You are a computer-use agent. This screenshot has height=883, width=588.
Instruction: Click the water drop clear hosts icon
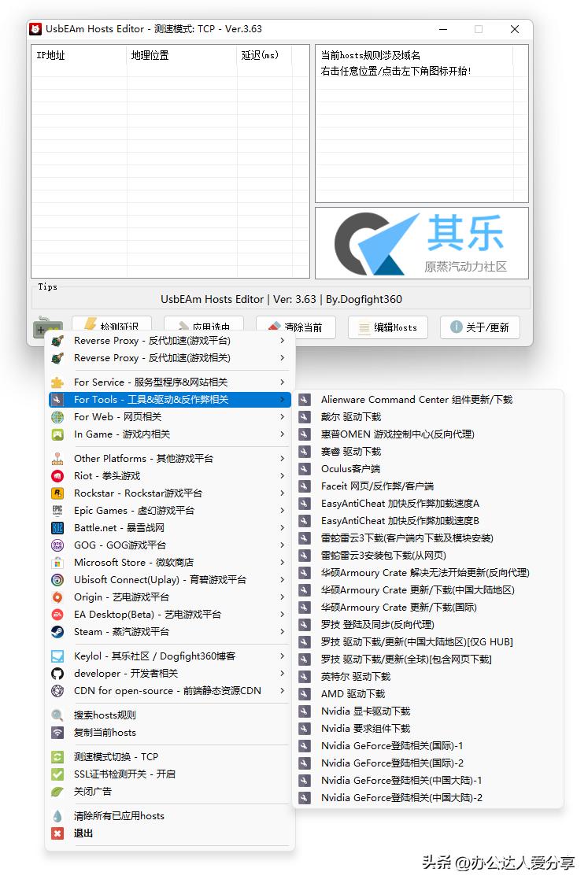coord(57,816)
